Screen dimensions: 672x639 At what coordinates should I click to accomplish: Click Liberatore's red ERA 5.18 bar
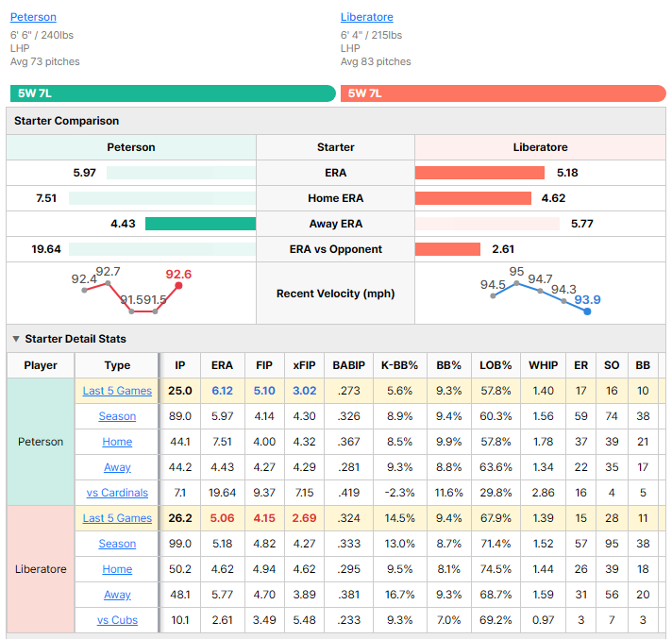[479, 173]
